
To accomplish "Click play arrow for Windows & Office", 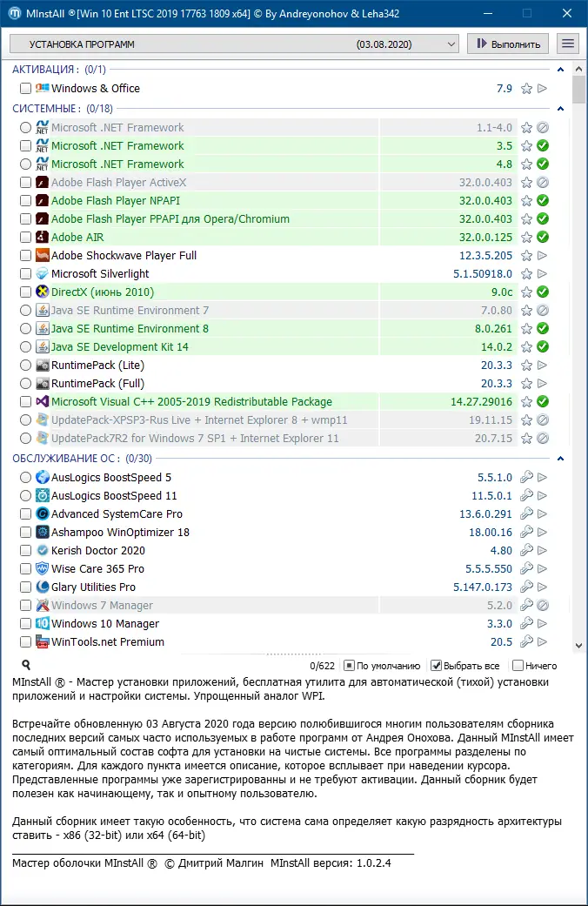I will tap(543, 89).
